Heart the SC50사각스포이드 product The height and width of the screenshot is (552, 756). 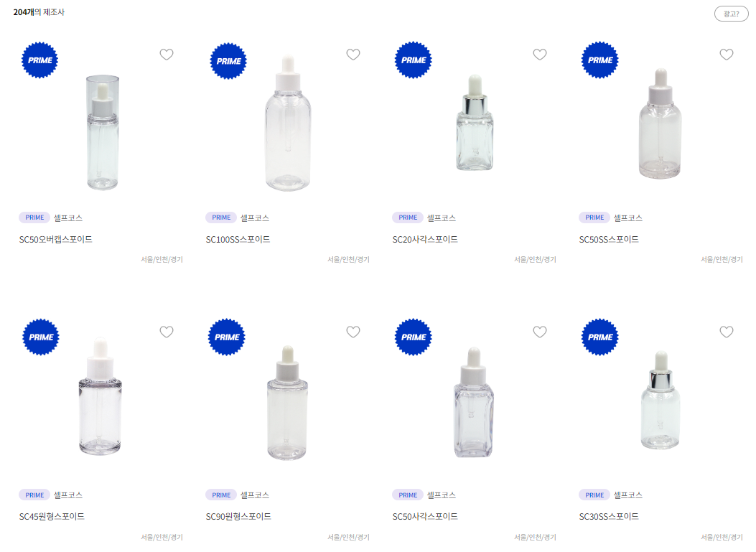pos(539,332)
